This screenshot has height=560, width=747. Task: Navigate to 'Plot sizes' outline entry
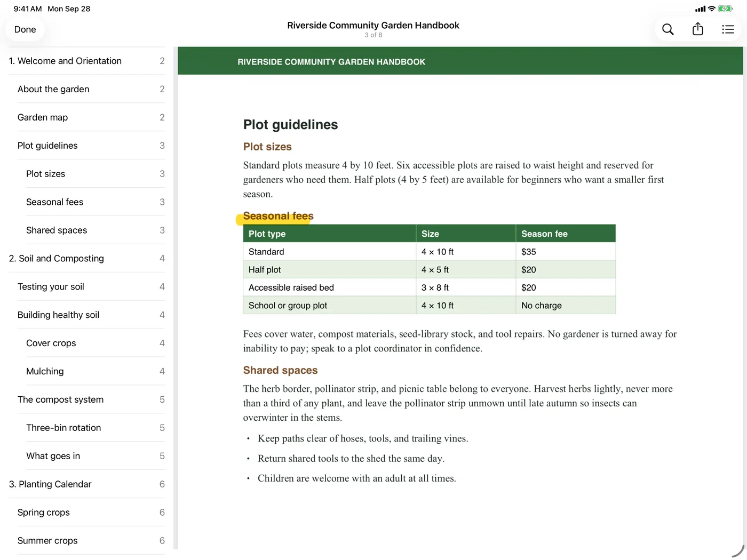95,174
